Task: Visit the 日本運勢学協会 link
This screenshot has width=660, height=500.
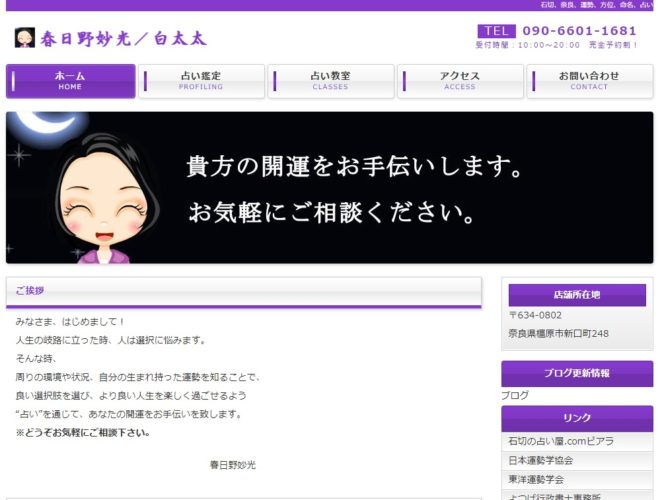Action: (x=541, y=460)
